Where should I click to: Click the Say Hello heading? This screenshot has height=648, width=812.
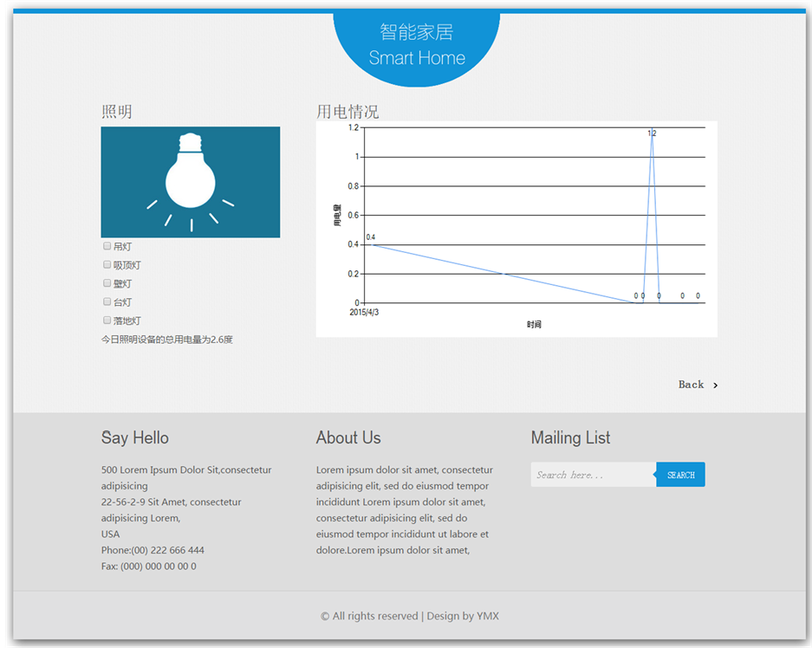[x=135, y=437]
